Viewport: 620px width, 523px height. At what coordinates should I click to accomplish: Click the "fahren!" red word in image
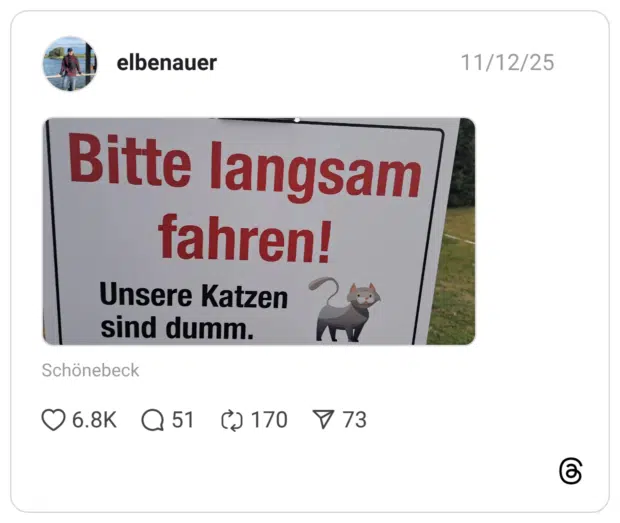click(244, 238)
